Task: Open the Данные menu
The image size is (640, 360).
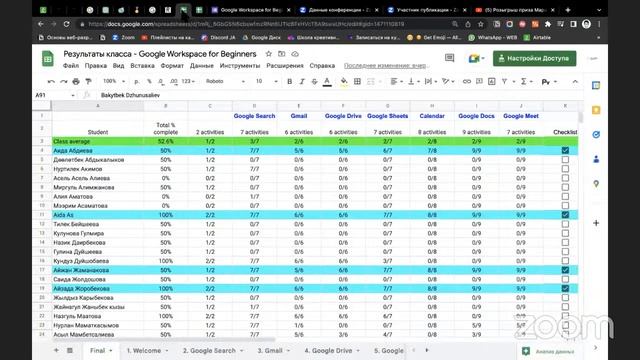Action: click(202, 66)
